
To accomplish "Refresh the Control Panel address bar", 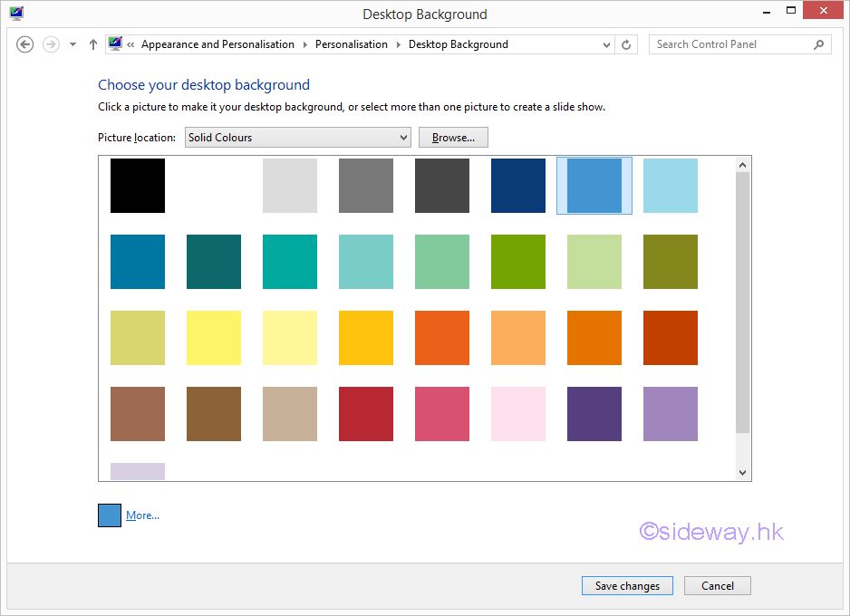I will point(627,44).
